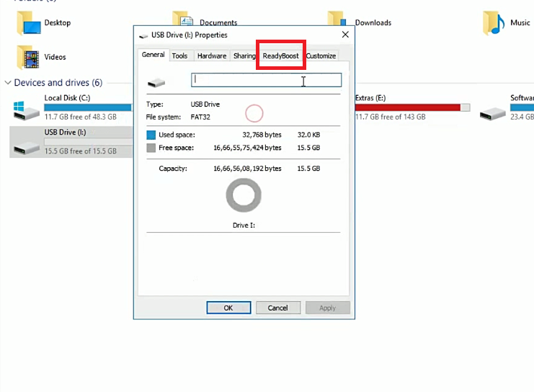Open the Desktop folder icon
The height and width of the screenshot is (392, 534).
coord(29,23)
